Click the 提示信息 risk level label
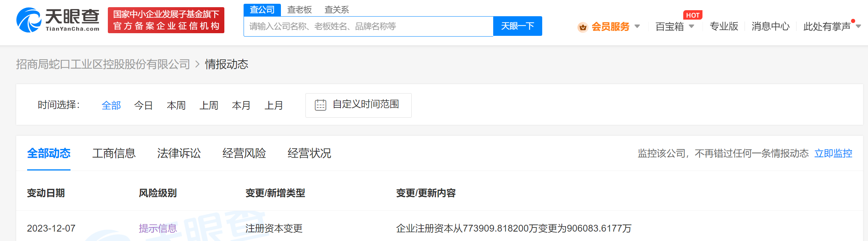This screenshot has height=241, width=868. [x=158, y=229]
